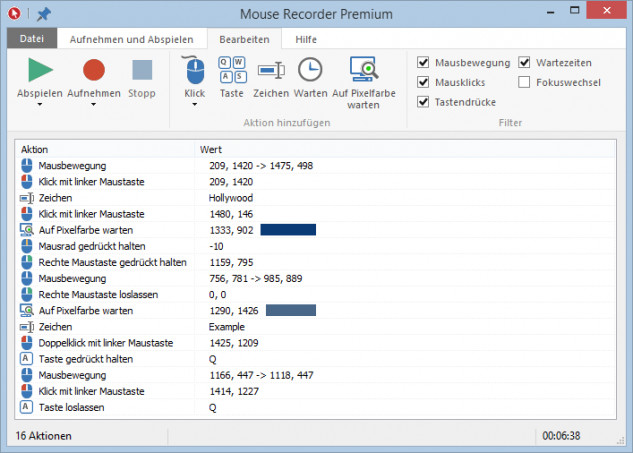Select the value 1425, 1209
The image size is (633, 453).
pyautogui.click(x=234, y=343)
